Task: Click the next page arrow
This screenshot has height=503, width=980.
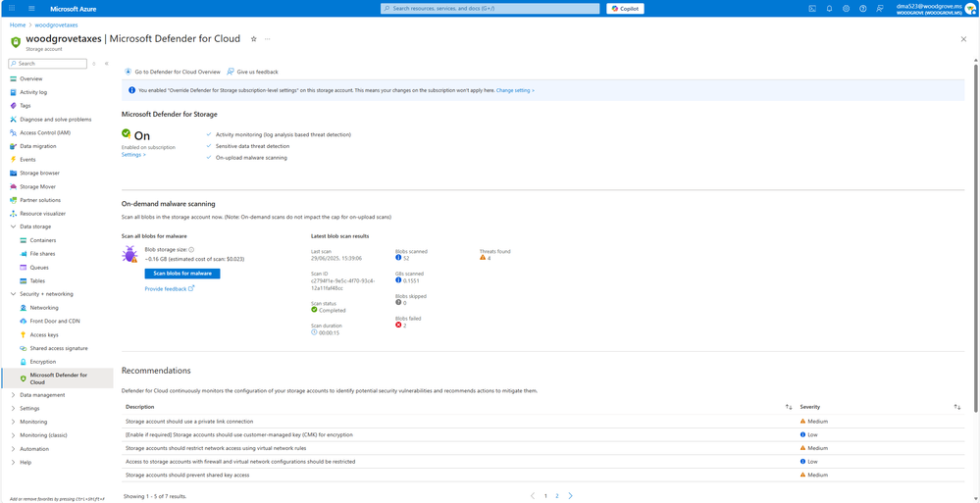Action: point(571,495)
